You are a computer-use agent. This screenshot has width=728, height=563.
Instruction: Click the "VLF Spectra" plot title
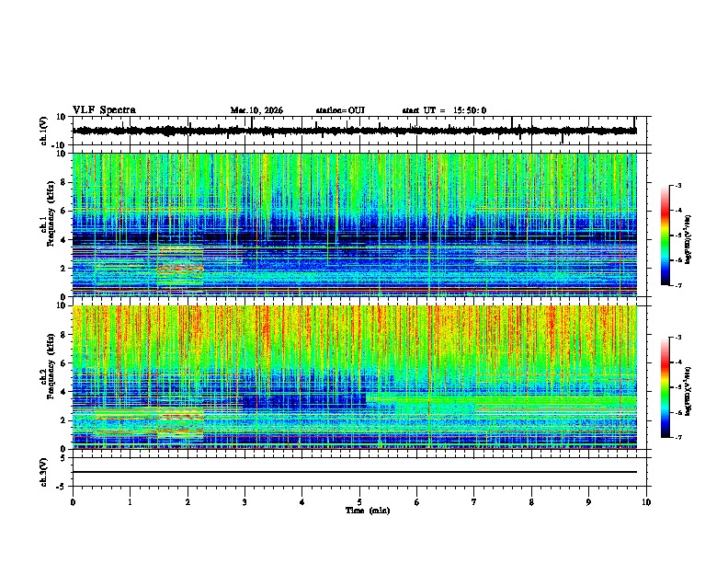click(104, 110)
